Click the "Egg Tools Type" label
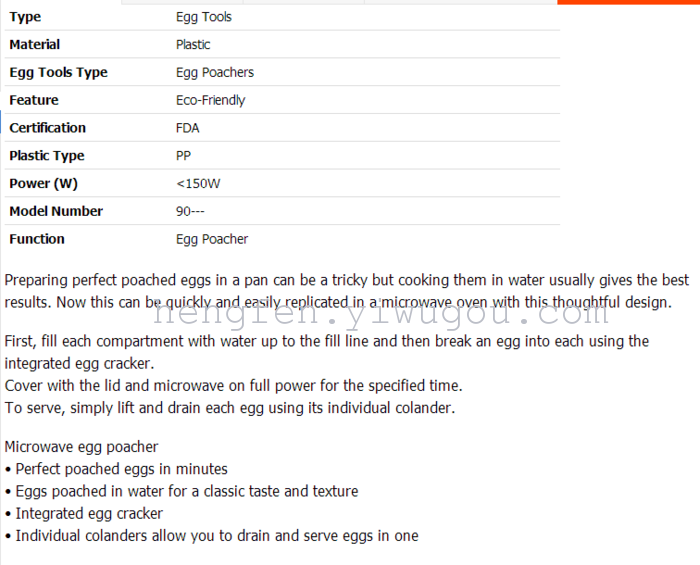 pos(58,72)
